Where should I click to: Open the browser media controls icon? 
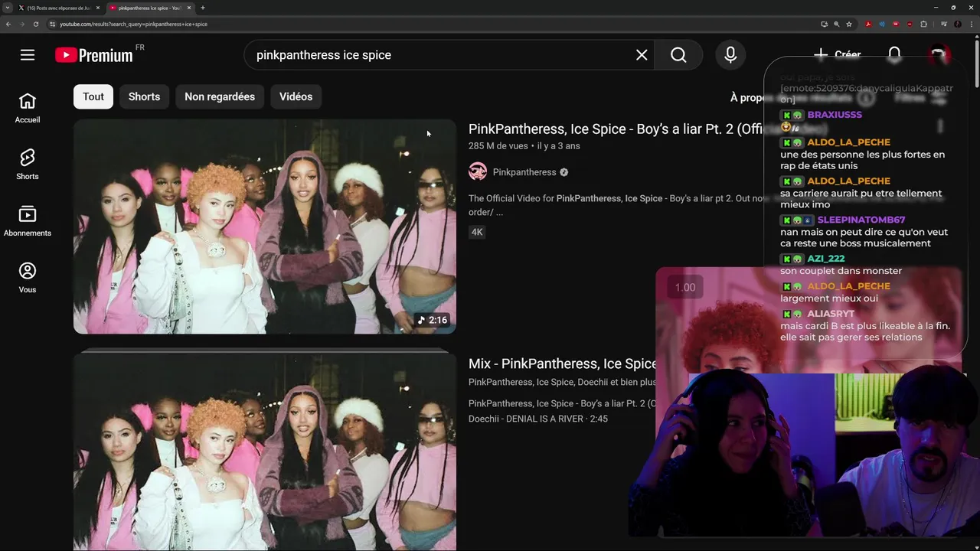pos(942,24)
